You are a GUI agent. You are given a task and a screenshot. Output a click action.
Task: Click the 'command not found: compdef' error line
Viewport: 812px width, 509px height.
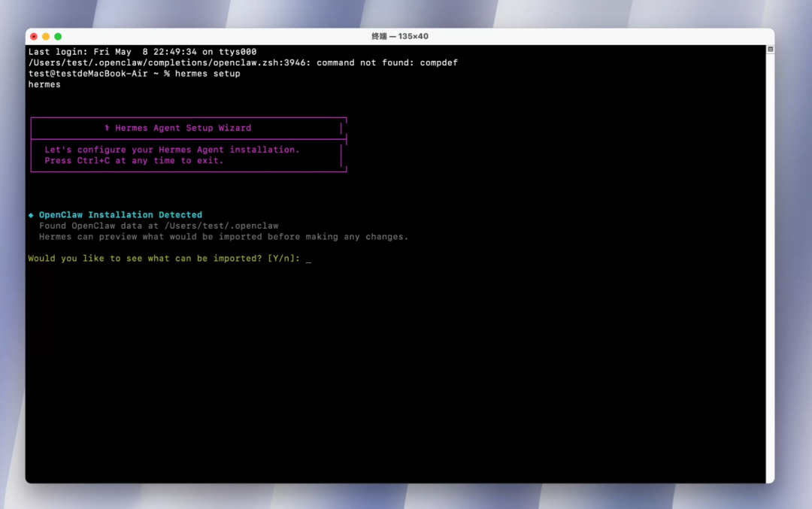(x=243, y=62)
